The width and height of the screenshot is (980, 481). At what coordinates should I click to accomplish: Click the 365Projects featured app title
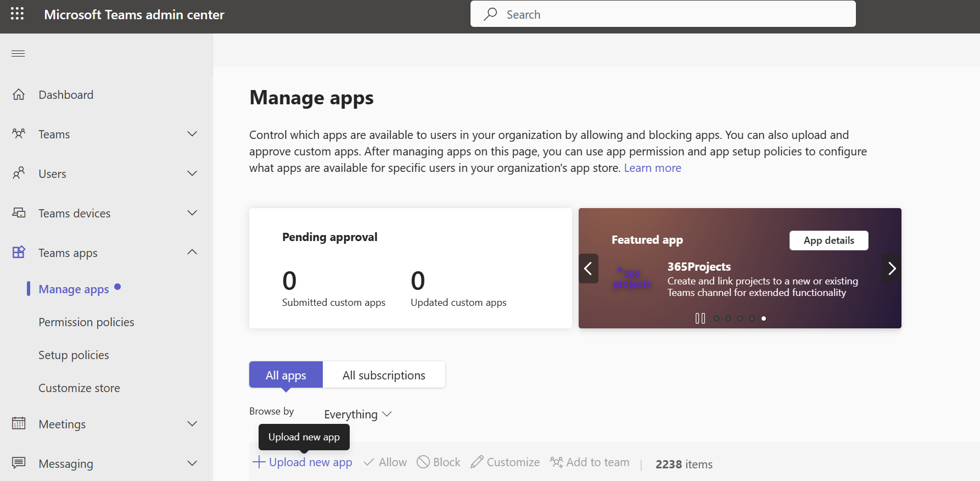(699, 266)
